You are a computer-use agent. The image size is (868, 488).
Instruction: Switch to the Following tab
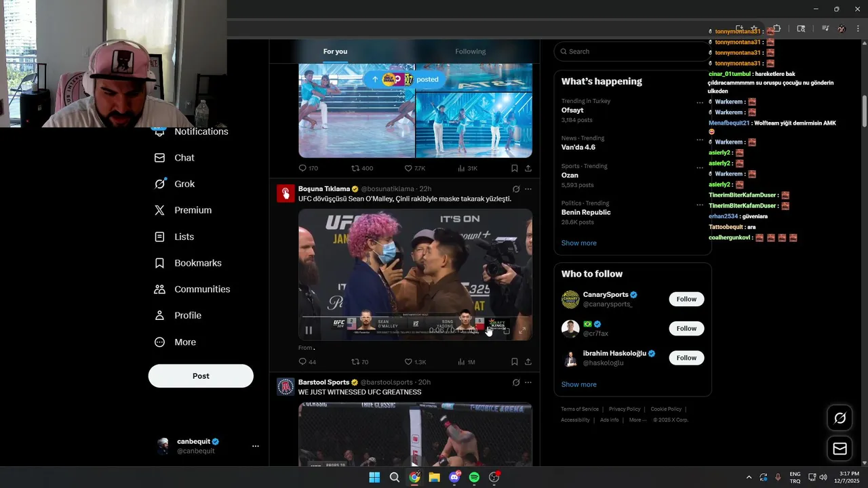pyautogui.click(x=471, y=52)
